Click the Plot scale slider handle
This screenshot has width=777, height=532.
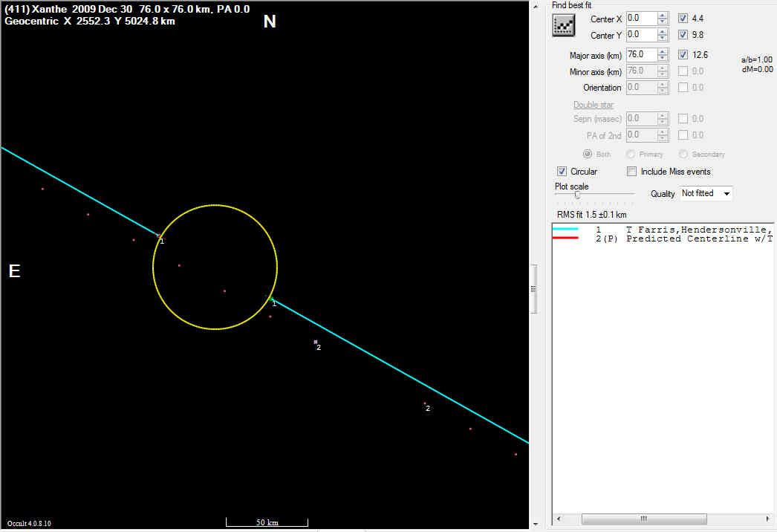point(577,195)
